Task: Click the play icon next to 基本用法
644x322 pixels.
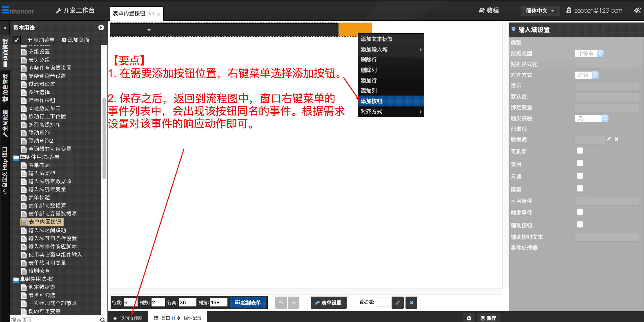Action: (101, 27)
